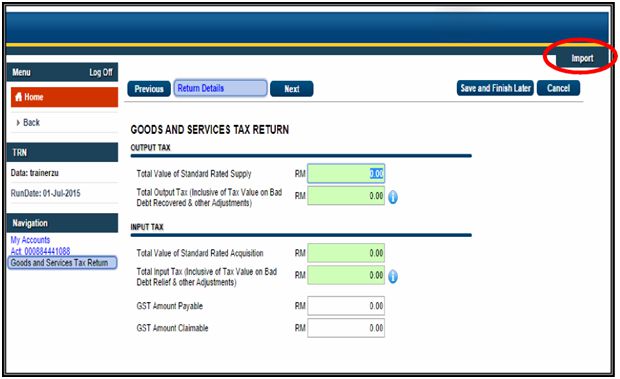The height and width of the screenshot is (379, 620).
Task: Go to Next page
Action: coord(291,89)
